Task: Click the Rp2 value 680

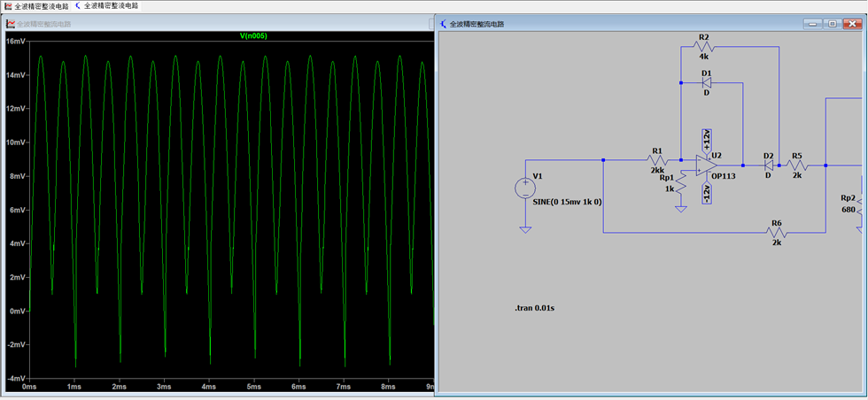Action: pos(849,210)
